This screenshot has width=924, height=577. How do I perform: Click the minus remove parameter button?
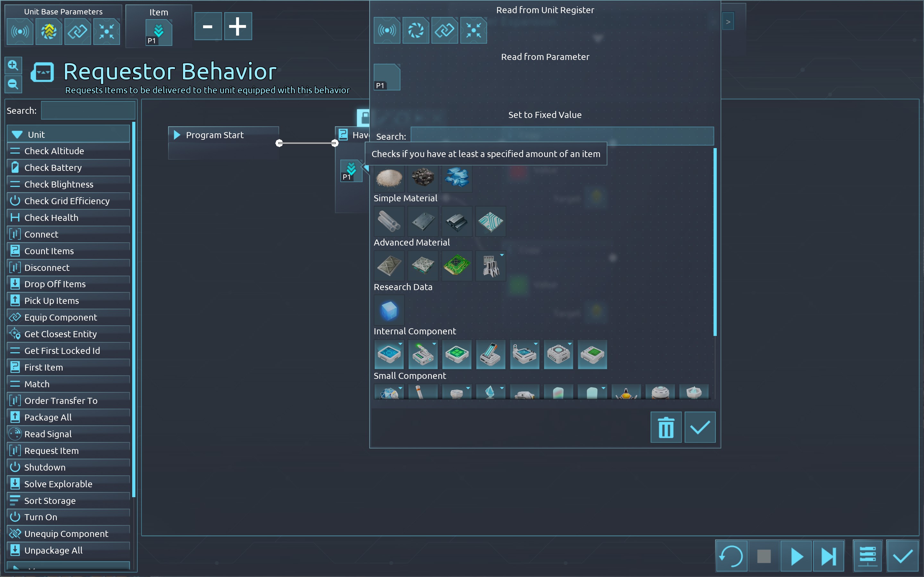pos(208,26)
